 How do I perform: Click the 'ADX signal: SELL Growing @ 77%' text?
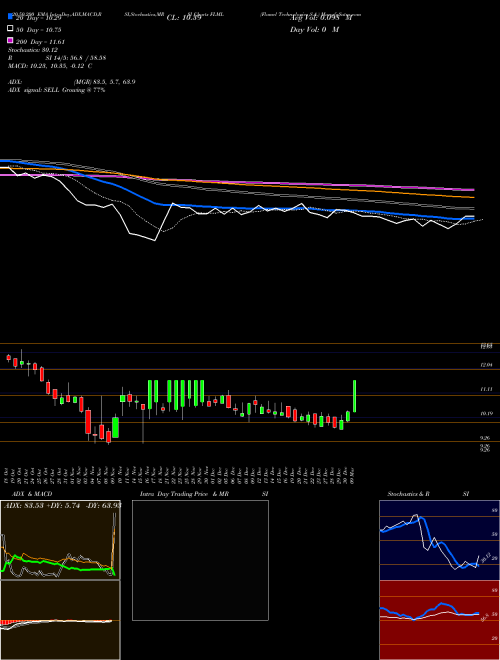coord(56,90)
